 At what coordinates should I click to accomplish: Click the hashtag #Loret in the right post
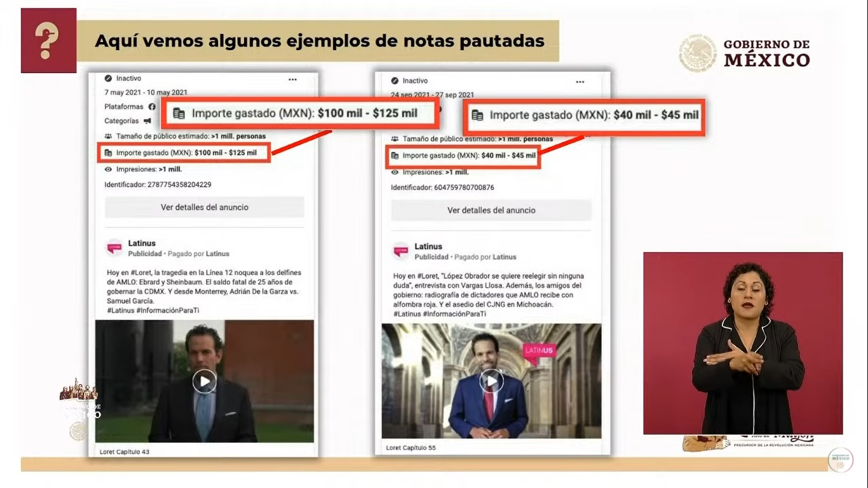point(429,276)
